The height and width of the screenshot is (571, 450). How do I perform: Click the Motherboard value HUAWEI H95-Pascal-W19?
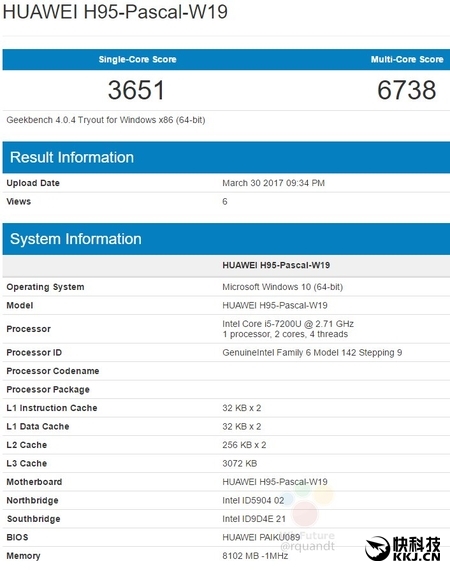pos(275,482)
